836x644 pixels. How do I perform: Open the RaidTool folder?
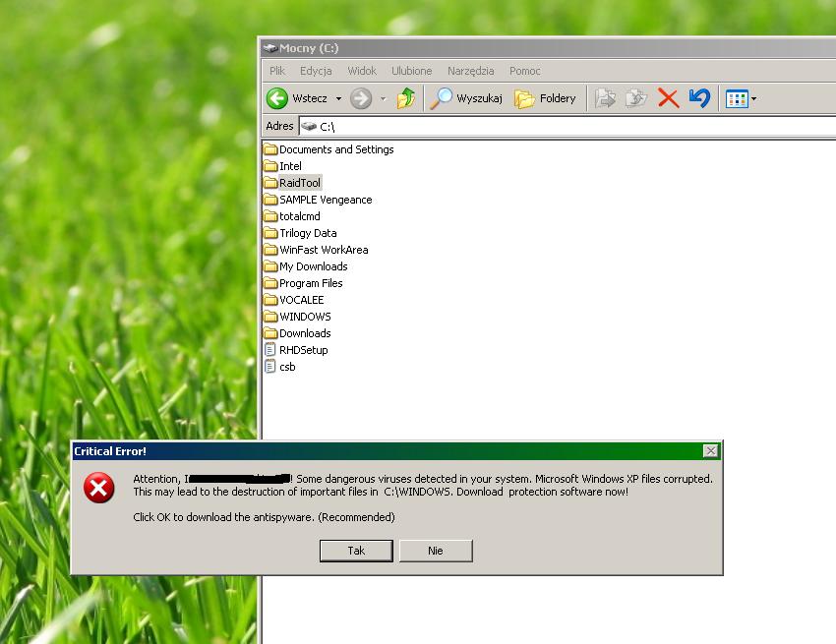point(298,183)
